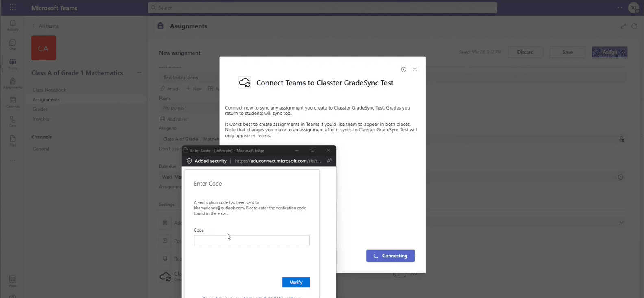Expand the Assignments tab to full screen
644x298 pixels.
[623, 26]
